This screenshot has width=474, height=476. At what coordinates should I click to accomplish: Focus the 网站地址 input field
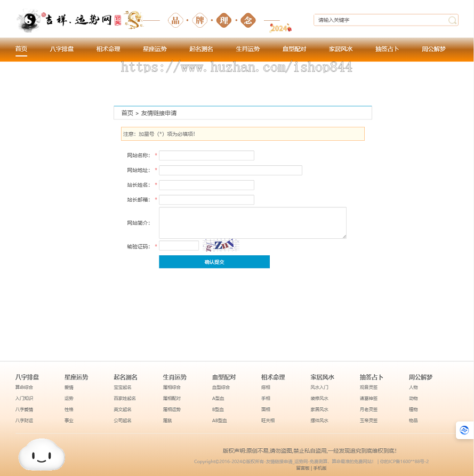(x=230, y=170)
